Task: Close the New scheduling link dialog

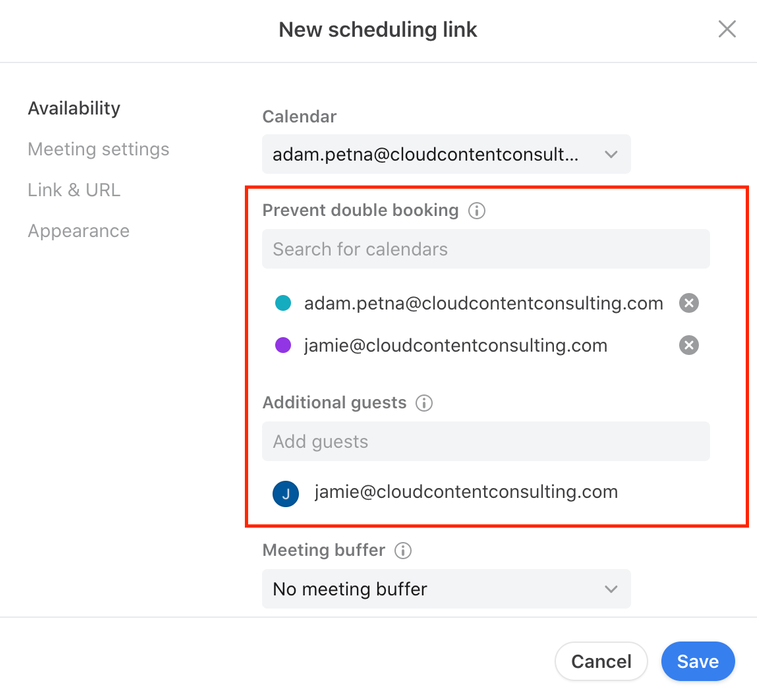Action: click(x=727, y=29)
